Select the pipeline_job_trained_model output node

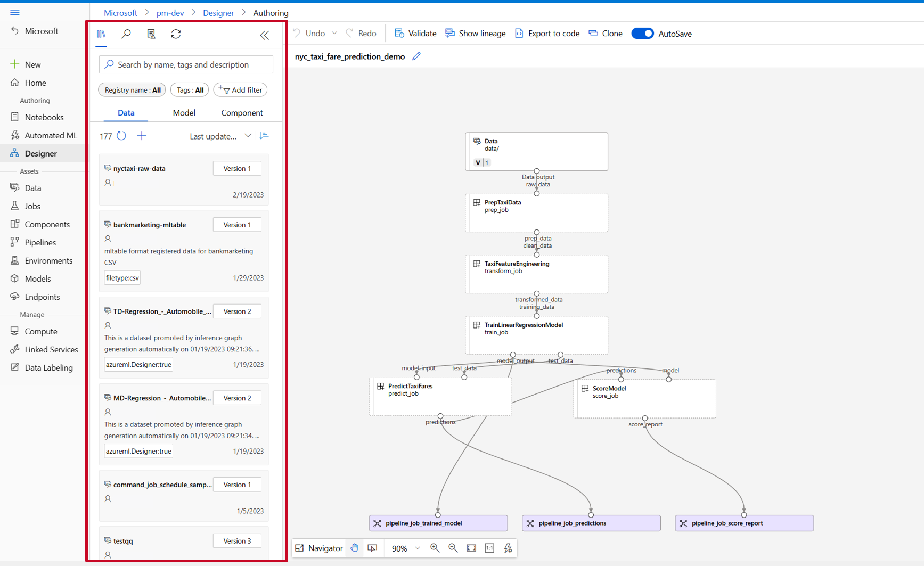[438, 523]
